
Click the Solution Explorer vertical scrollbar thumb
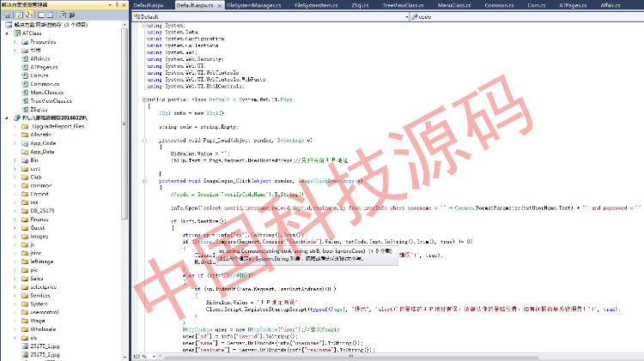tap(125, 123)
